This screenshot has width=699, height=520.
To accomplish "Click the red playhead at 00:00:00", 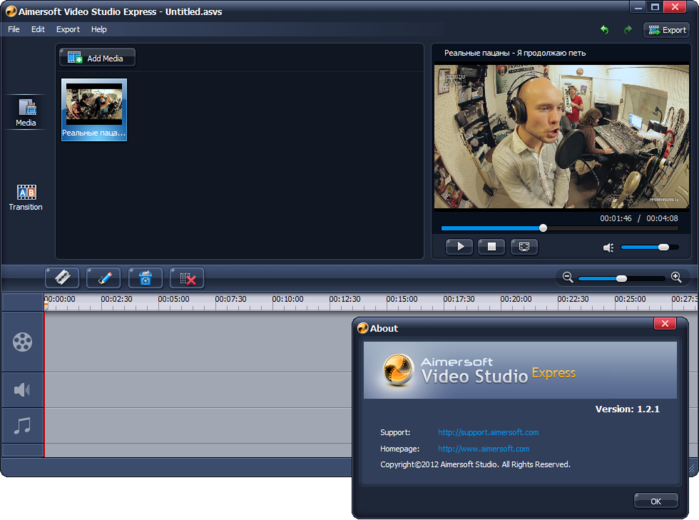I will pyautogui.click(x=45, y=305).
